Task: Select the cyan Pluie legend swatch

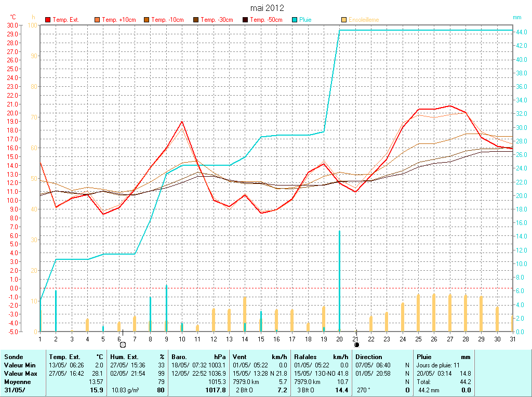Action: pyautogui.click(x=295, y=20)
